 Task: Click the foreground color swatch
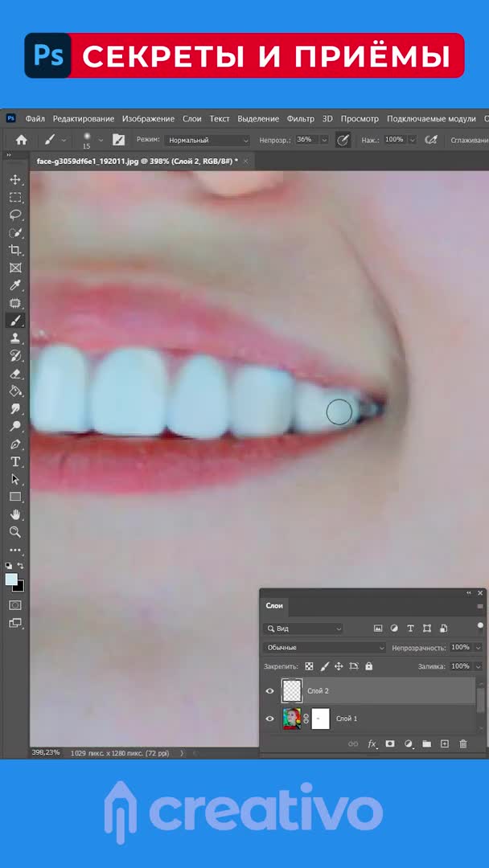[11, 579]
